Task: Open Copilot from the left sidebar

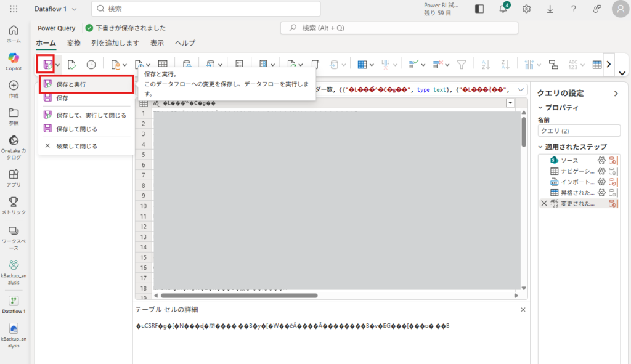Action: [14, 60]
